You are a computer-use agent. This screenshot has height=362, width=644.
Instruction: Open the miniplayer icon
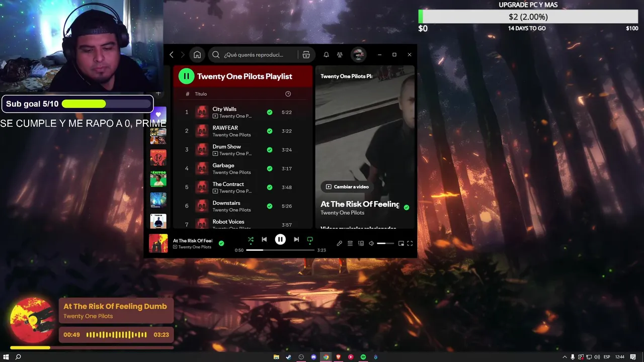coord(401,243)
